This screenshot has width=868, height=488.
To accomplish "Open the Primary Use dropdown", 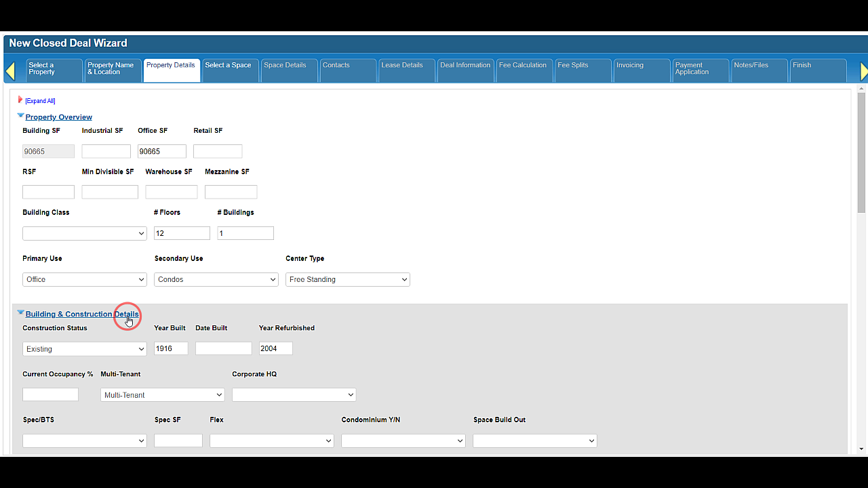I will (x=84, y=279).
